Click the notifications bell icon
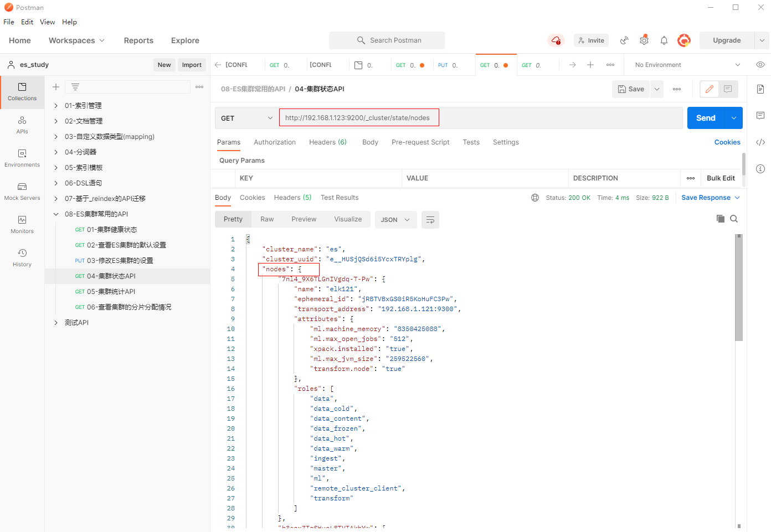The height and width of the screenshot is (532, 771). click(664, 40)
